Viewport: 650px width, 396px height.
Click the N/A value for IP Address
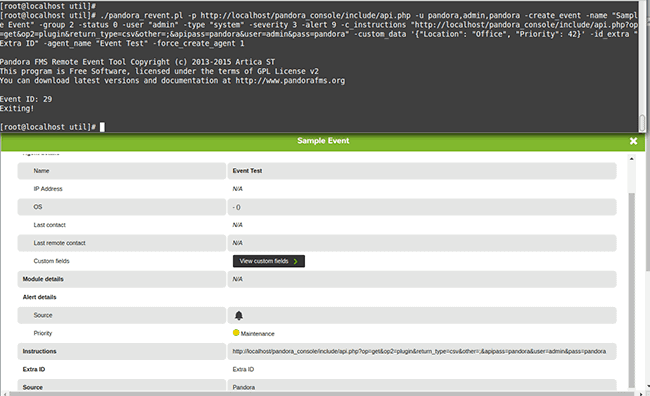(238, 189)
